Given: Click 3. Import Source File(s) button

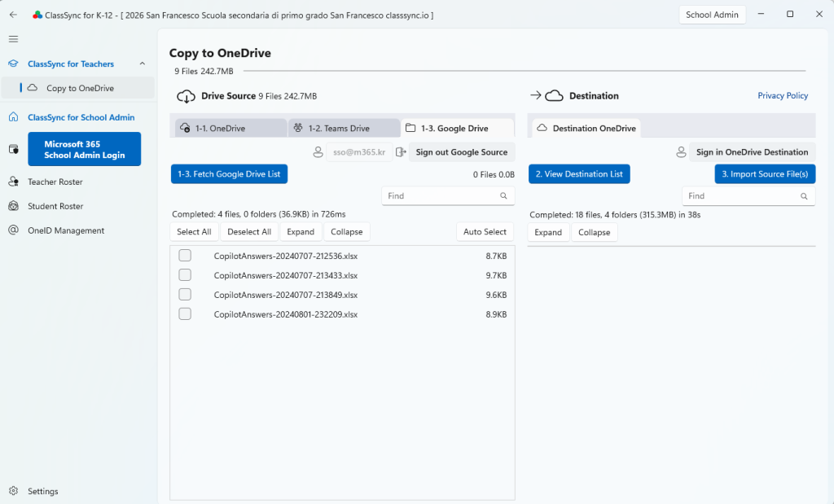Looking at the screenshot, I should coord(764,174).
